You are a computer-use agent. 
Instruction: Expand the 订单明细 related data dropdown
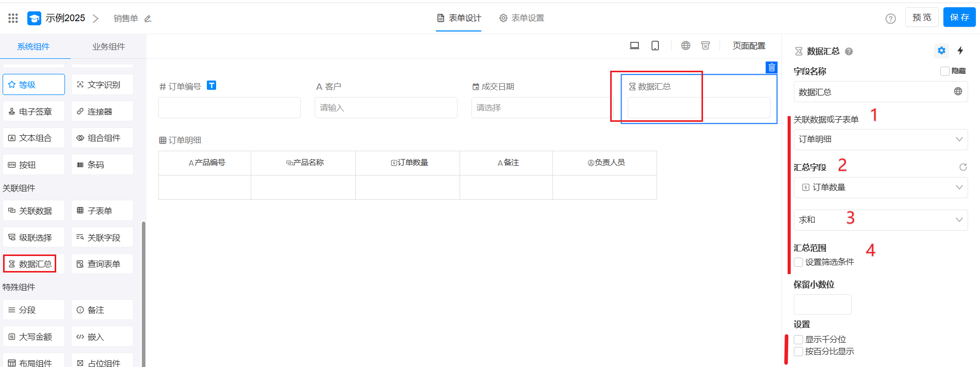pyautogui.click(x=880, y=139)
